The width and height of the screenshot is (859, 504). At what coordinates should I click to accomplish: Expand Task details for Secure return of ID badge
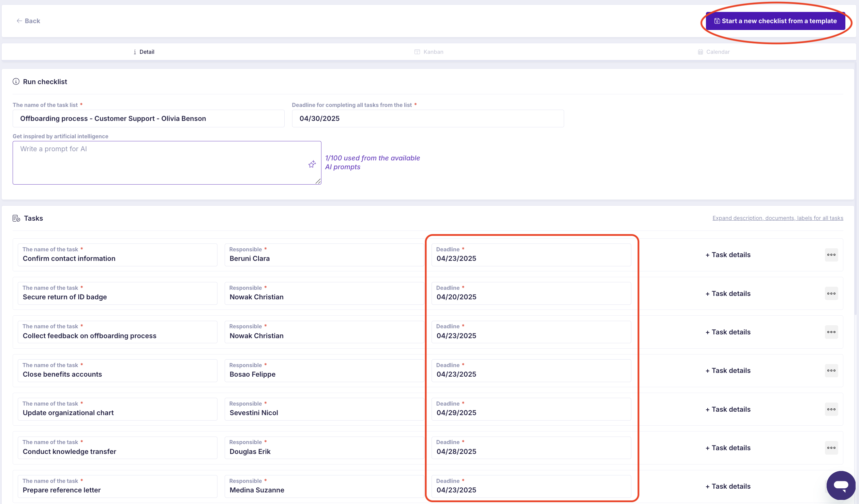[728, 294]
